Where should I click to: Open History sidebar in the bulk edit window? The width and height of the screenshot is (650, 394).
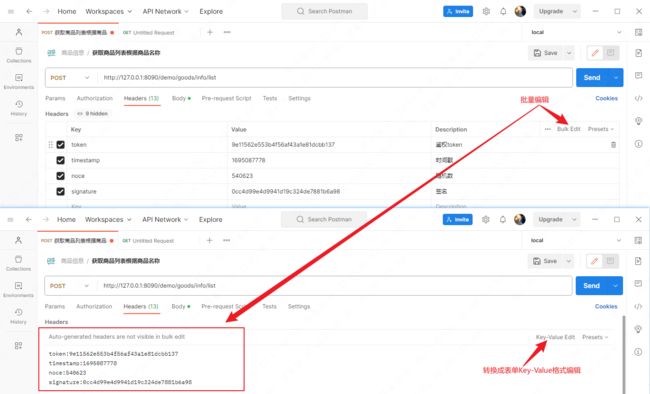point(18,316)
